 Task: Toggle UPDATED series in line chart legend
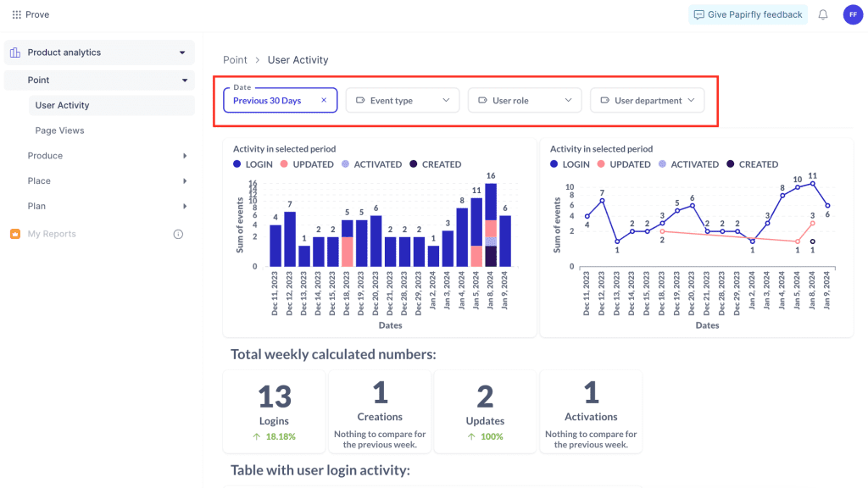click(x=623, y=164)
